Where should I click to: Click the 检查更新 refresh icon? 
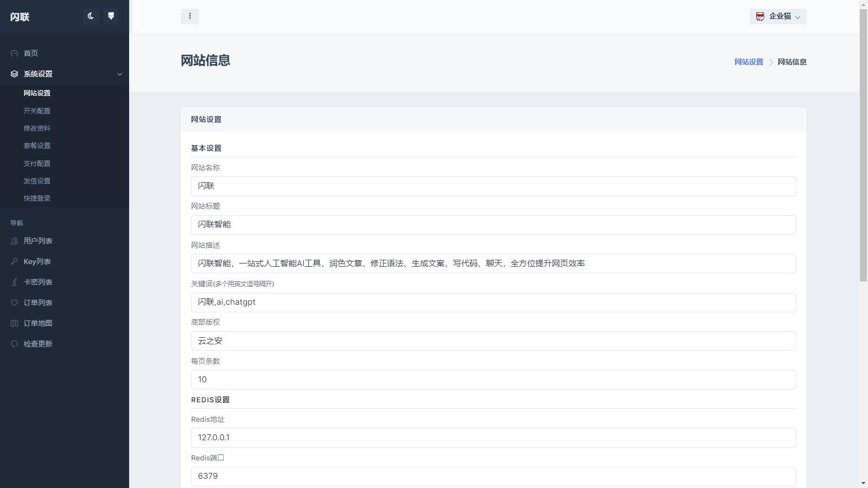point(14,343)
